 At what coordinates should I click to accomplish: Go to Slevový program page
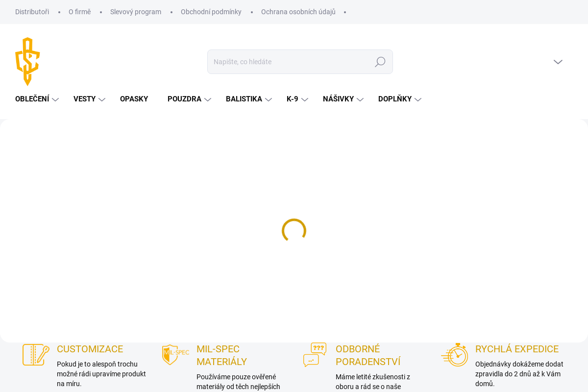coord(135,12)
